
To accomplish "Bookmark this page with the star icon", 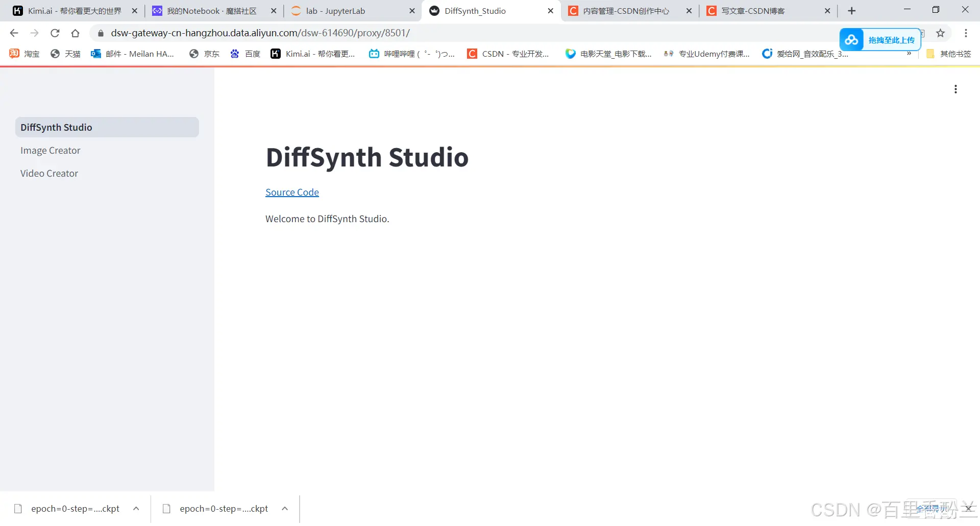I will tap(941, 33).
